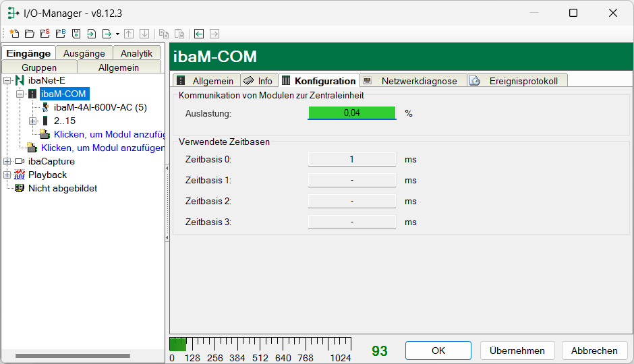Click the signal count gauge bar
The height and width of the screenshot is (364, 634).
click(260, 344)
